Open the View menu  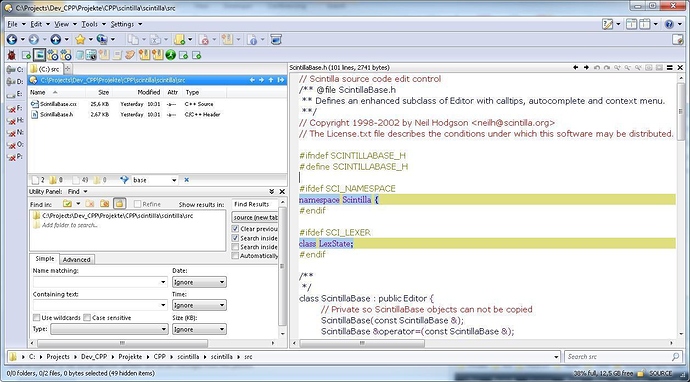pyautogui.click(x=62, y=24)
